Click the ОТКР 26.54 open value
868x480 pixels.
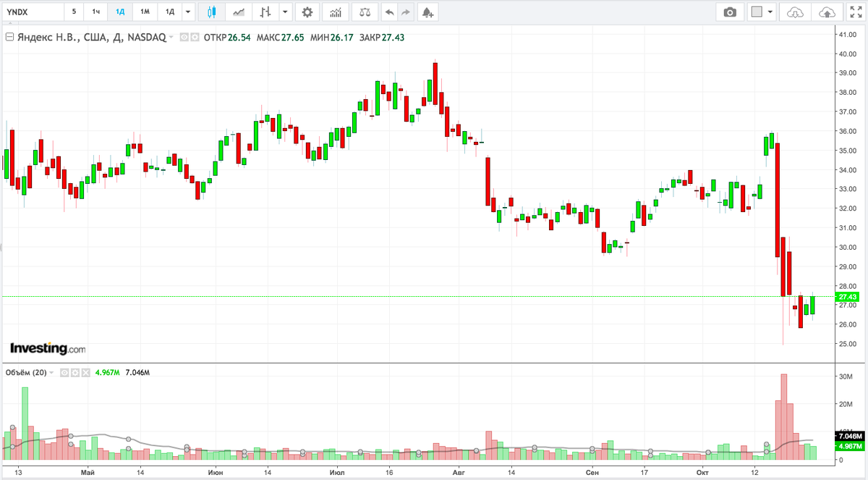pos(228,36)
